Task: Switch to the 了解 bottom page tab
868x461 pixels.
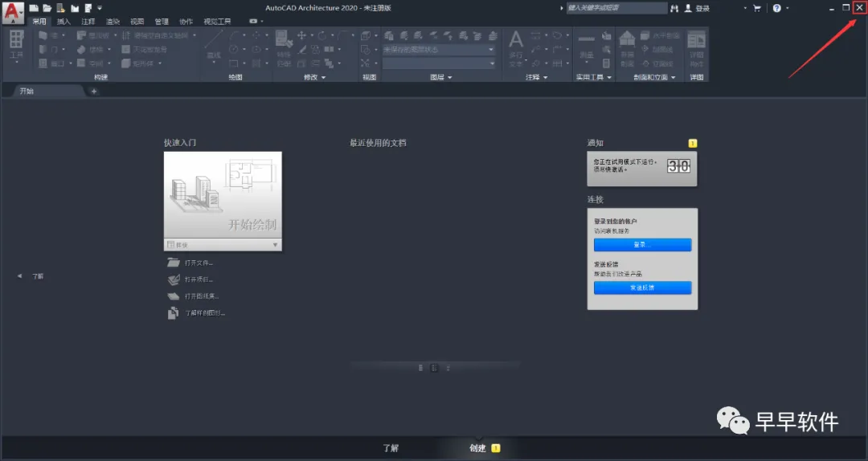Action: point(391,448)
